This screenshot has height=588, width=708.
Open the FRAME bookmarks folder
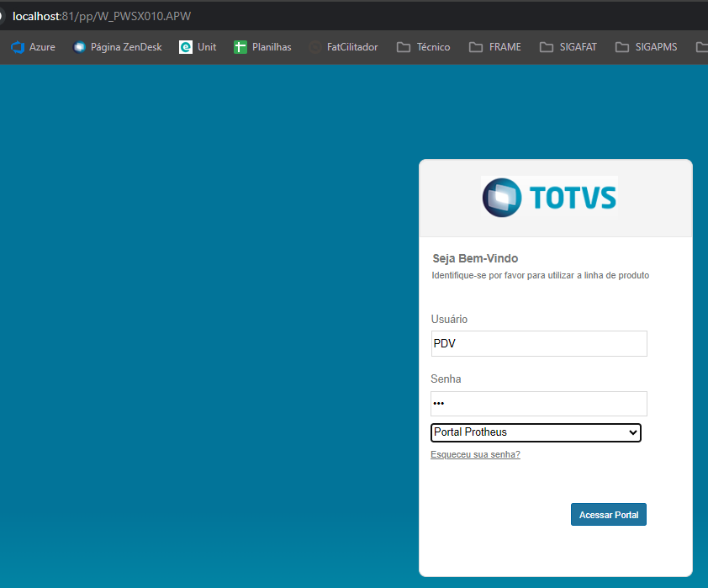(495, 47)
